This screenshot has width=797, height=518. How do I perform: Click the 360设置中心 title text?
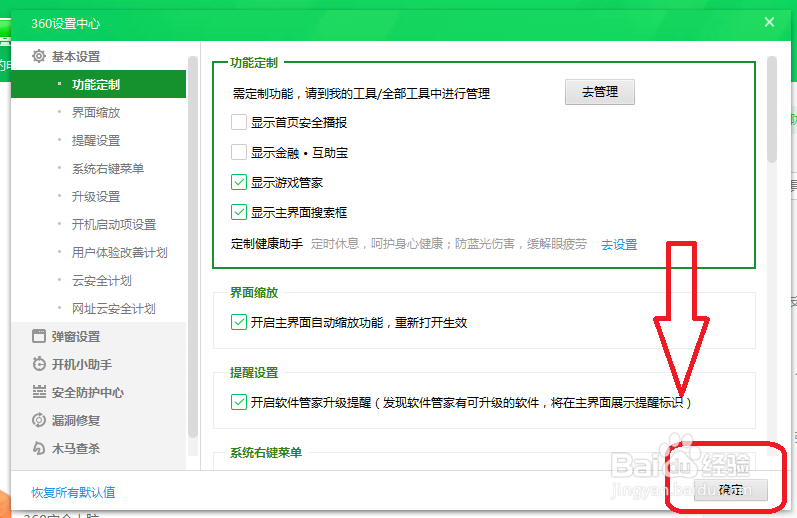pyautogui.click(x=66, y=23)
